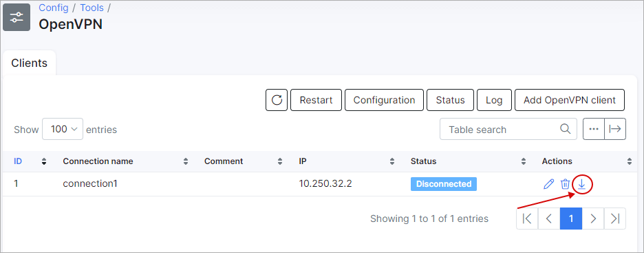
Task: Go to next page of entries
Action: click(x=592, y=219)
